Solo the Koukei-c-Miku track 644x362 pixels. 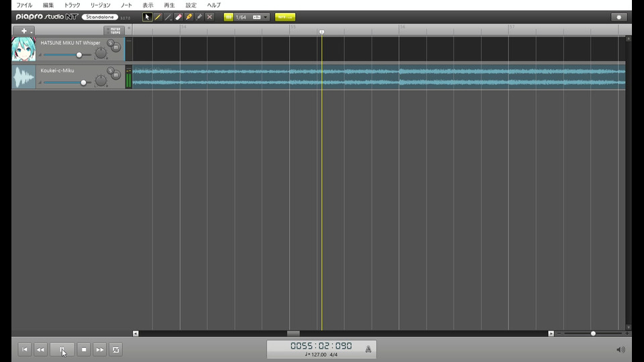pyautogui.click(x=110, y=71)
